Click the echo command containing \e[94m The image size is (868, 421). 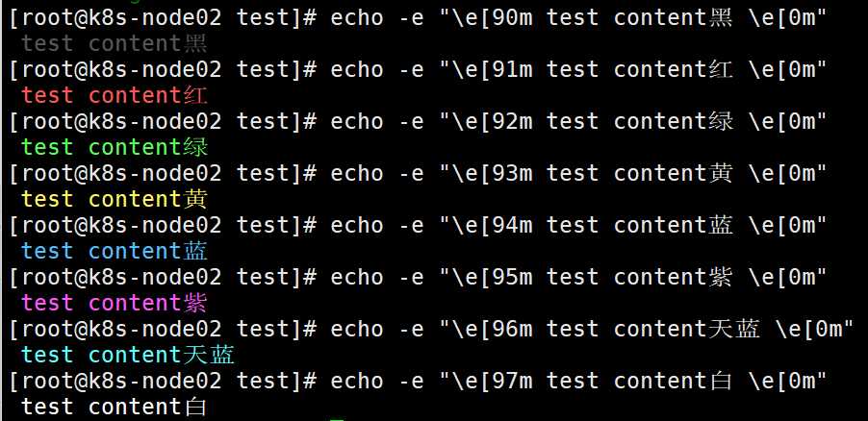pyautogui.click(x=578, y=226)
